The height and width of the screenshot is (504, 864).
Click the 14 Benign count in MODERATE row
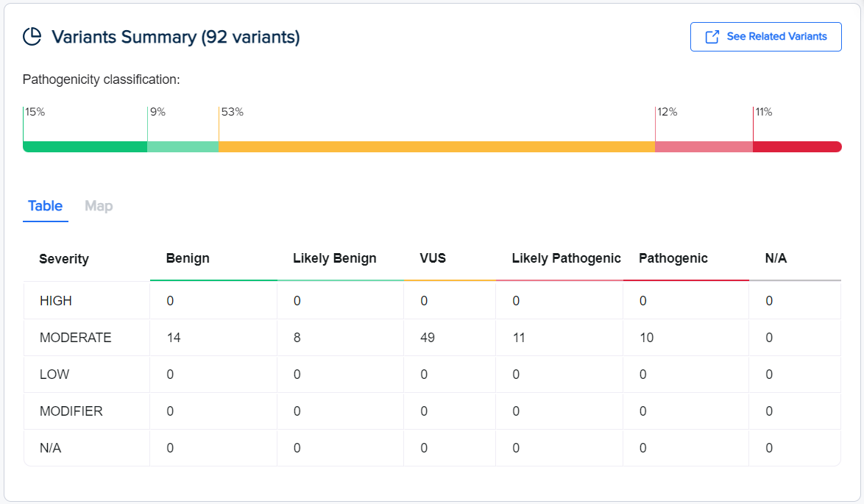174,338
